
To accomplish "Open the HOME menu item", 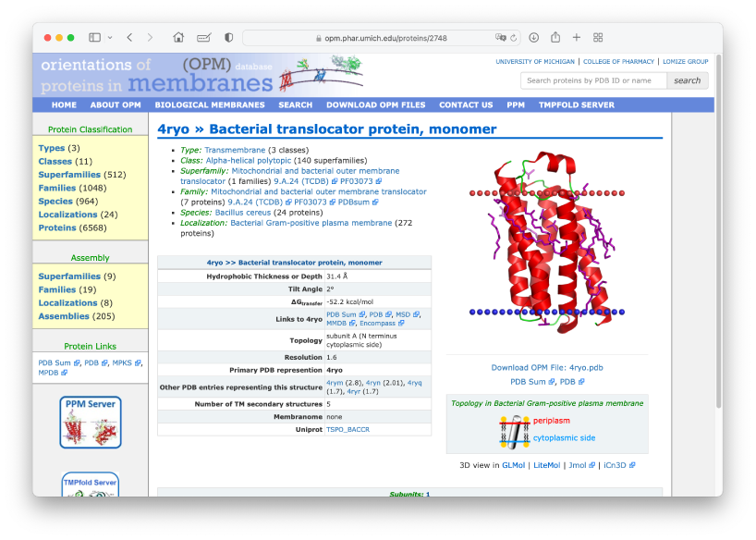I will (64, 104).
